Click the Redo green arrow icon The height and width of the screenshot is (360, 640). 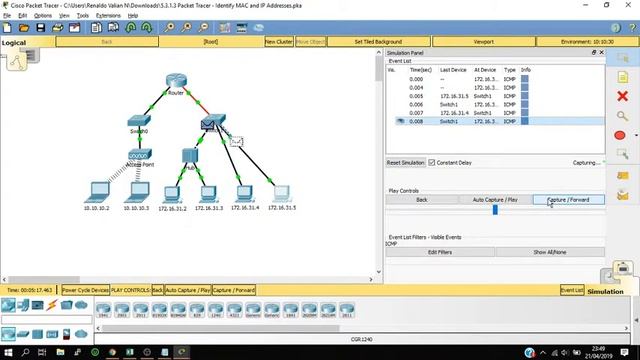pos(147,28)
